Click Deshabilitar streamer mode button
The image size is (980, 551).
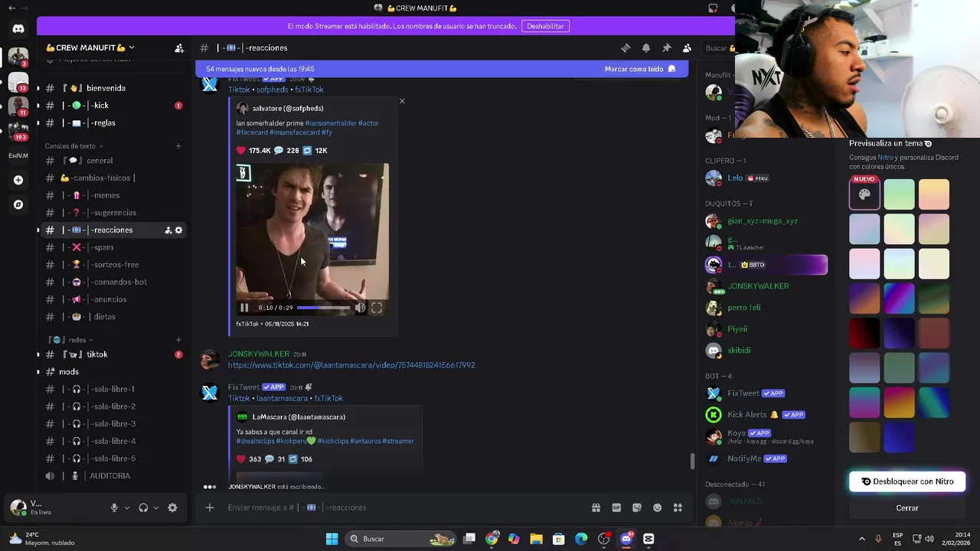(545, 26)
